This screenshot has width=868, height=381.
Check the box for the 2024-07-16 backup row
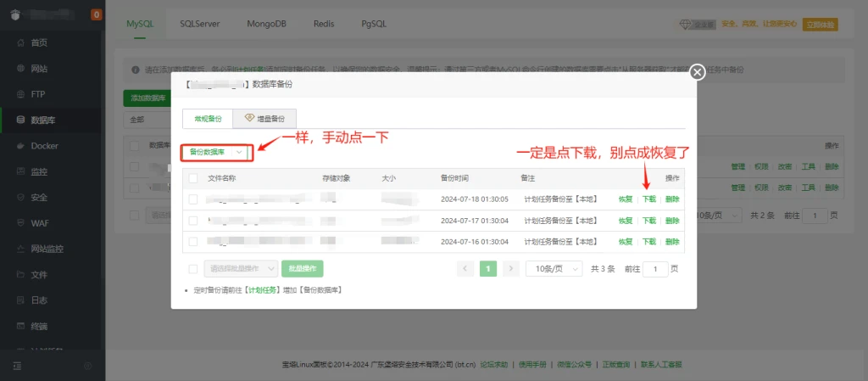coord(193,243)
